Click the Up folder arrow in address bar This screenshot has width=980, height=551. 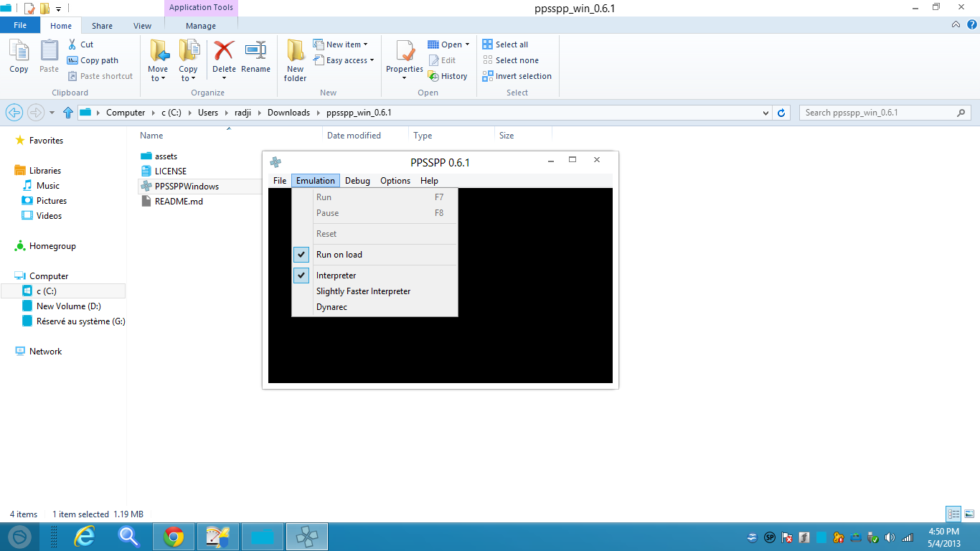pos(68,113)
